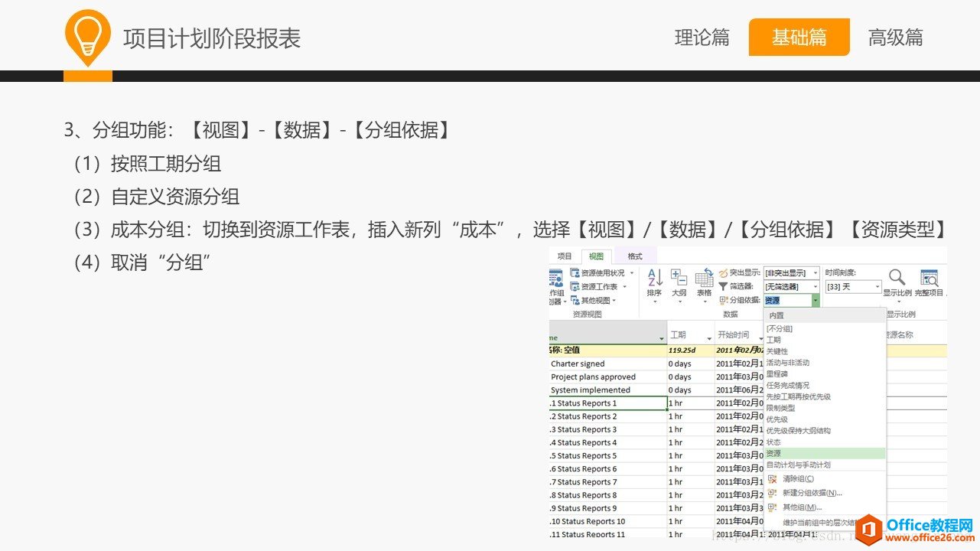
Task: Open the 理论篇 section link
Action: coord(702,37)
